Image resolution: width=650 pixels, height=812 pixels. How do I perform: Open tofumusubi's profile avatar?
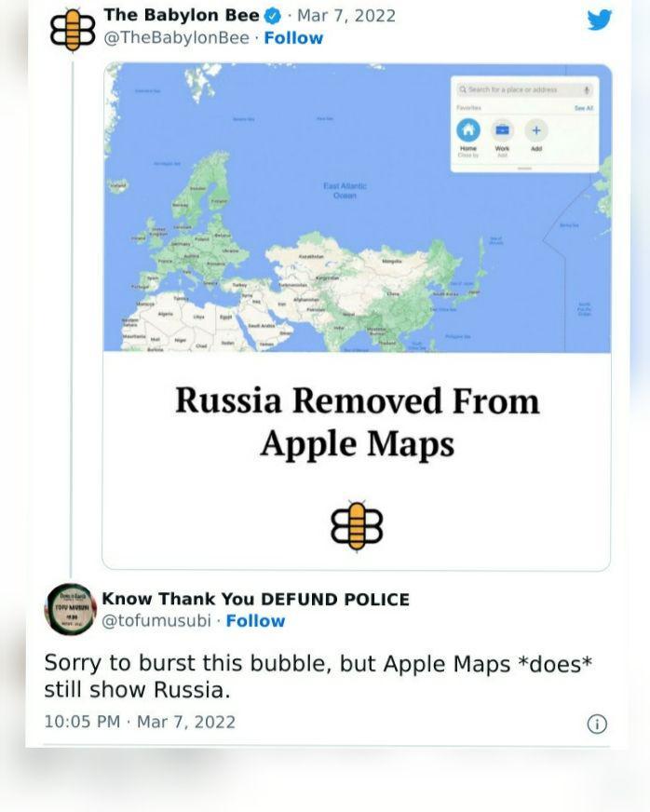(x=71, y=610)
